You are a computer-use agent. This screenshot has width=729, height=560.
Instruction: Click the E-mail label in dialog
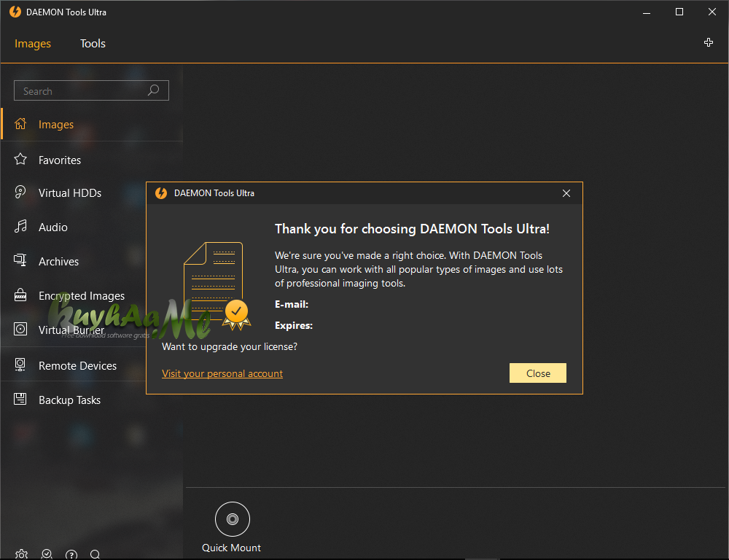pyautogui.click(x=292, y=304)
